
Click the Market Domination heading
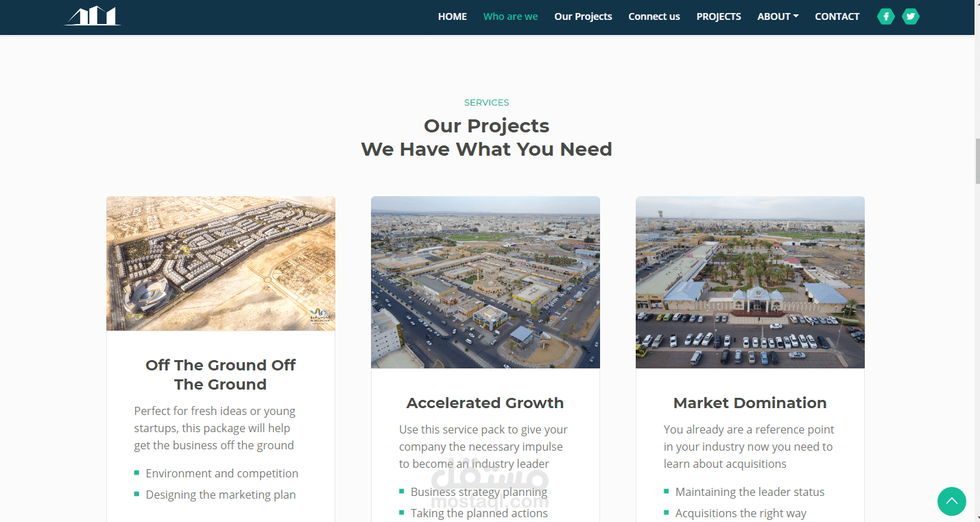[x=750, y=403]
